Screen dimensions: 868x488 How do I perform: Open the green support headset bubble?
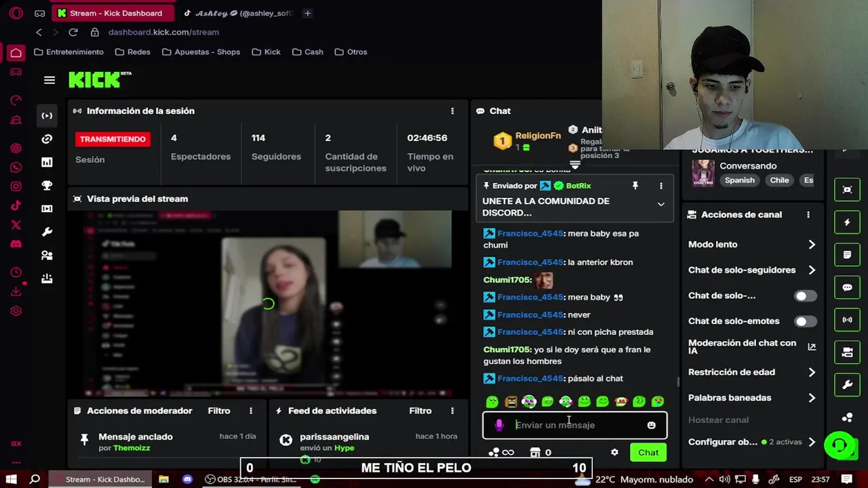[839, 445]
